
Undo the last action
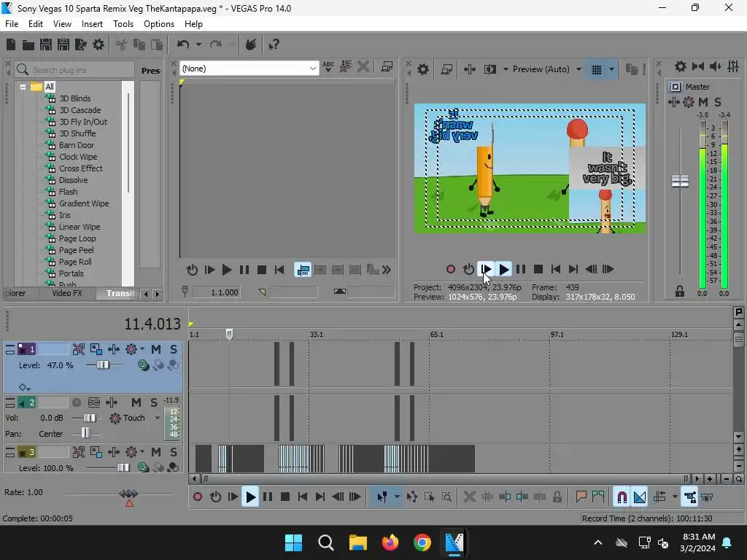[183, 44]
